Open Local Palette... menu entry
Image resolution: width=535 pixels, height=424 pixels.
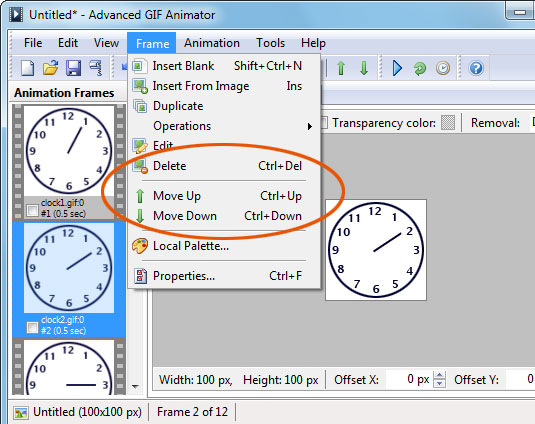tap(225, 246)
